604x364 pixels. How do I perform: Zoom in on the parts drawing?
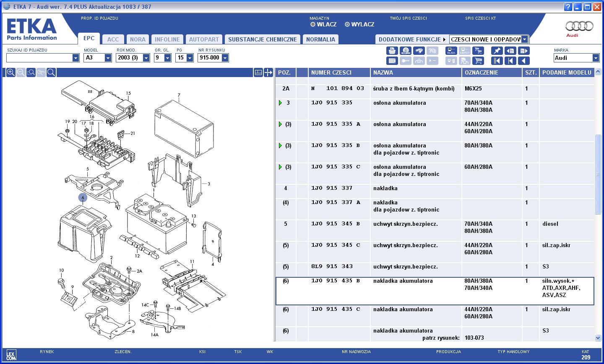click(11, 72)
